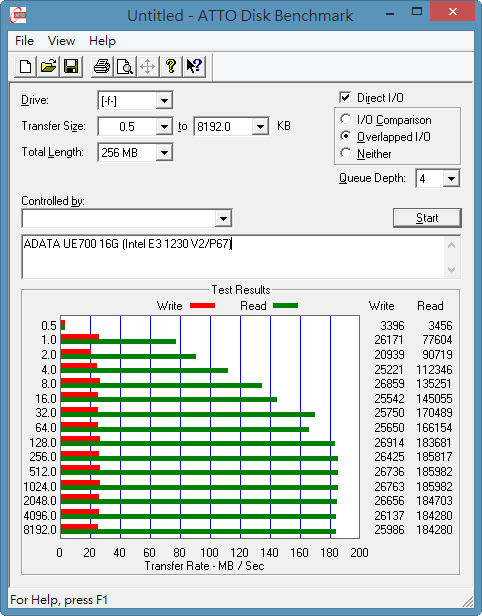482x616 pixels.
Task: Click the 4096.0 transfer size row label
Action: pos(40,515)
